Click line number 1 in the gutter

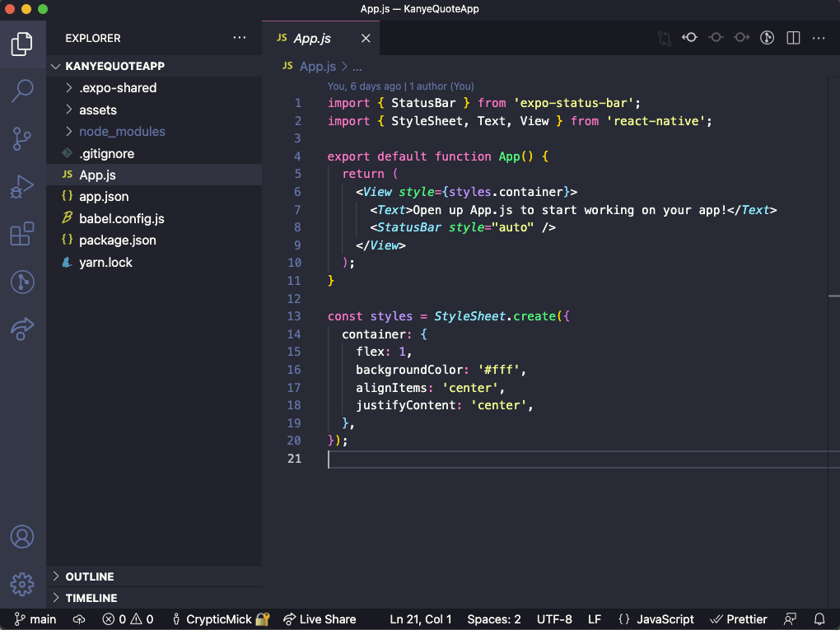pos(298,103)
